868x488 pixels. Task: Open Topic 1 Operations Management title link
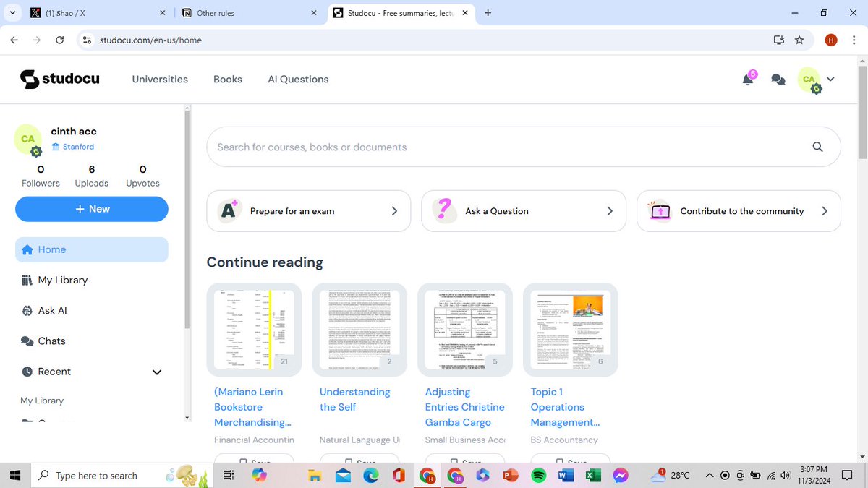coord(566,407)
